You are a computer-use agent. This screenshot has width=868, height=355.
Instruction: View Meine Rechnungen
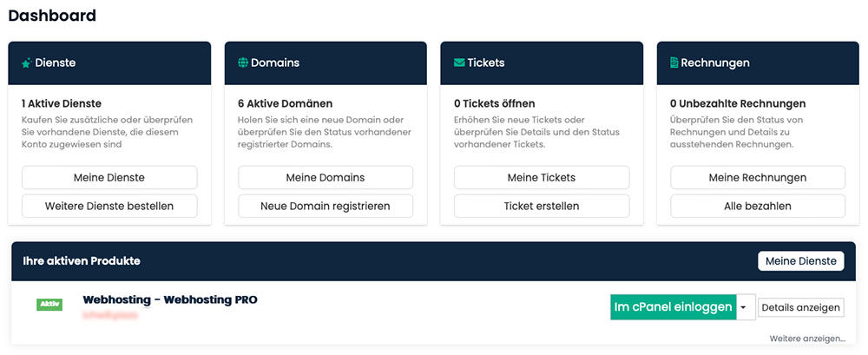(758, 177)
